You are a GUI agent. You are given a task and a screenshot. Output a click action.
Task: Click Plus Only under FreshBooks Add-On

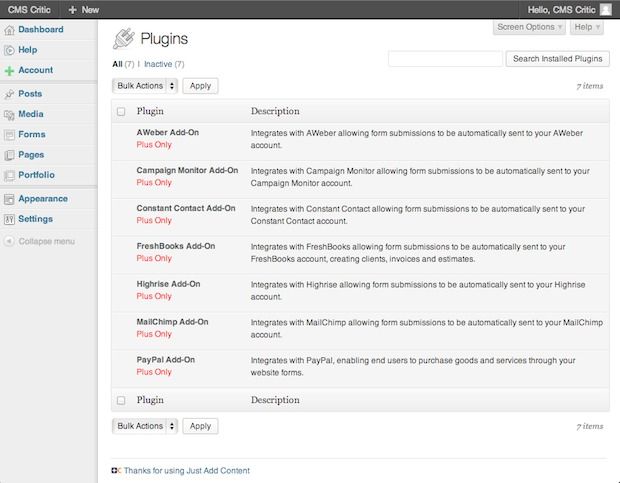click(154, 258)
